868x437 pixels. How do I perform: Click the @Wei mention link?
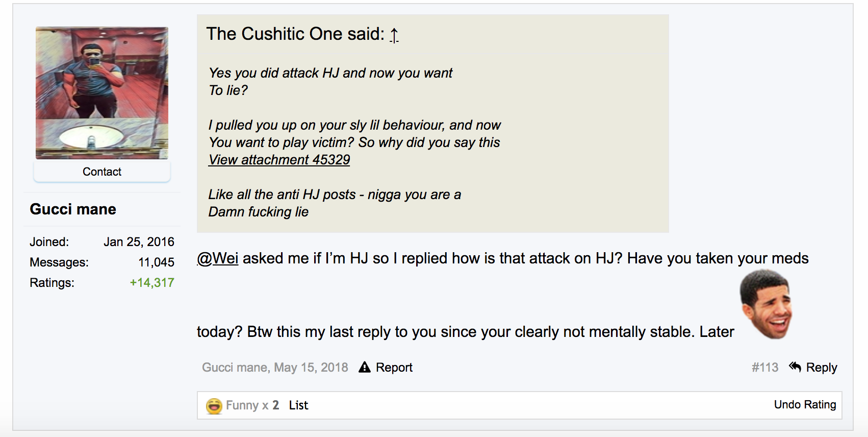pos(218,258)
